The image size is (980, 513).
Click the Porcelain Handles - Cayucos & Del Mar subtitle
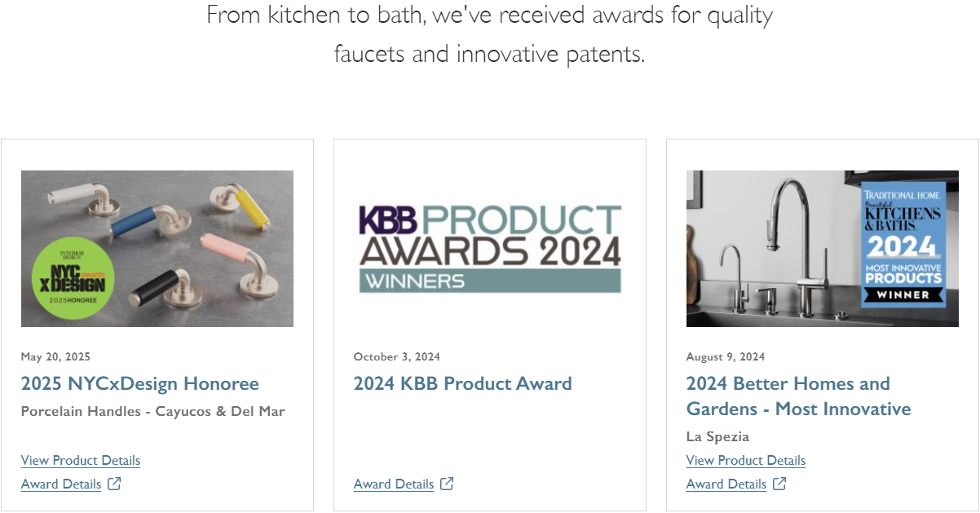[153, 411]
